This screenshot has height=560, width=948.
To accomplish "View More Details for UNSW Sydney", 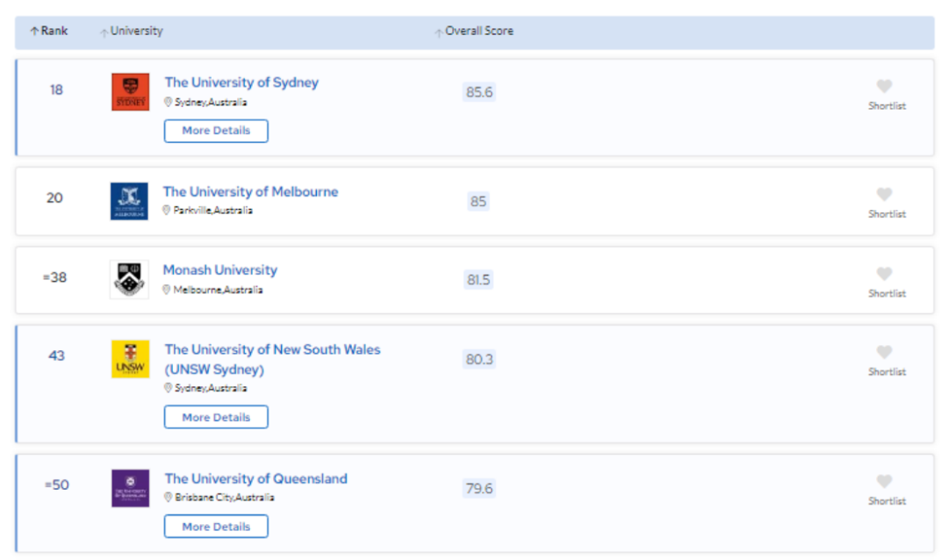I will (216, 417).
